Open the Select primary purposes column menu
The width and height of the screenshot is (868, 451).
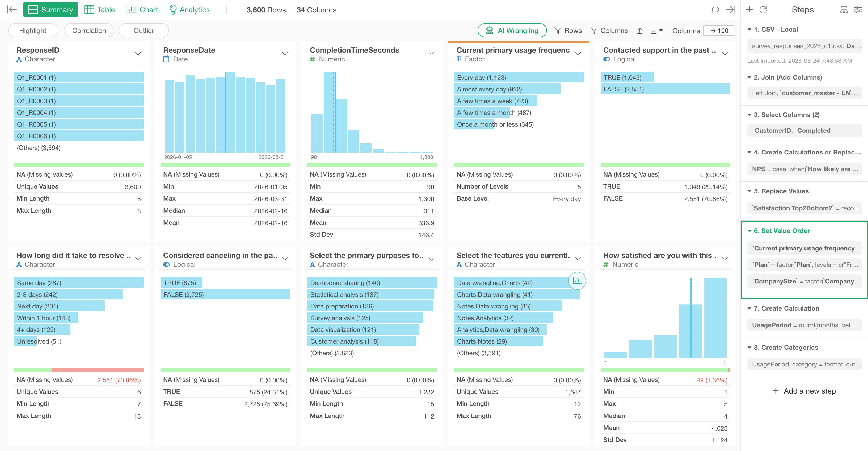point(431,259)
